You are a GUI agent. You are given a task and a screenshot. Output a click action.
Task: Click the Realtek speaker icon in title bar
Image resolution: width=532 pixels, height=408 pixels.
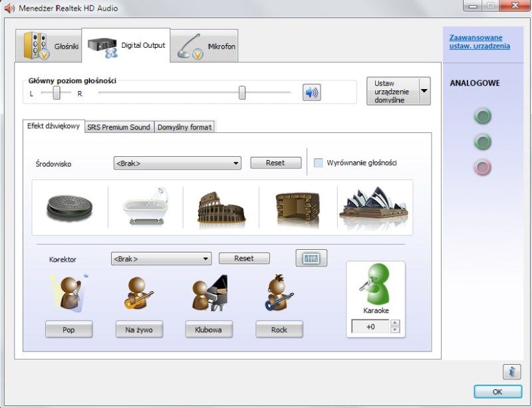9,8
